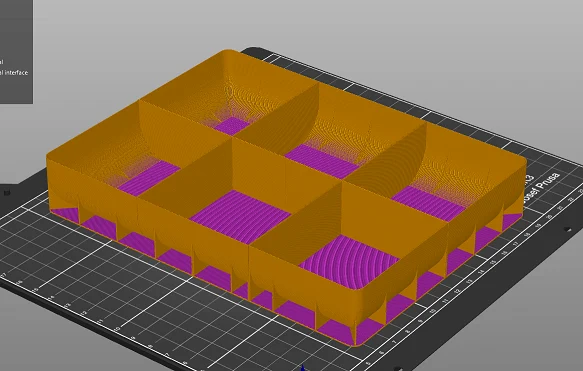This screenshot has height=371, width=583.
Task: Click the bed mounting hole on the left edge
Action: pos(7,193)
